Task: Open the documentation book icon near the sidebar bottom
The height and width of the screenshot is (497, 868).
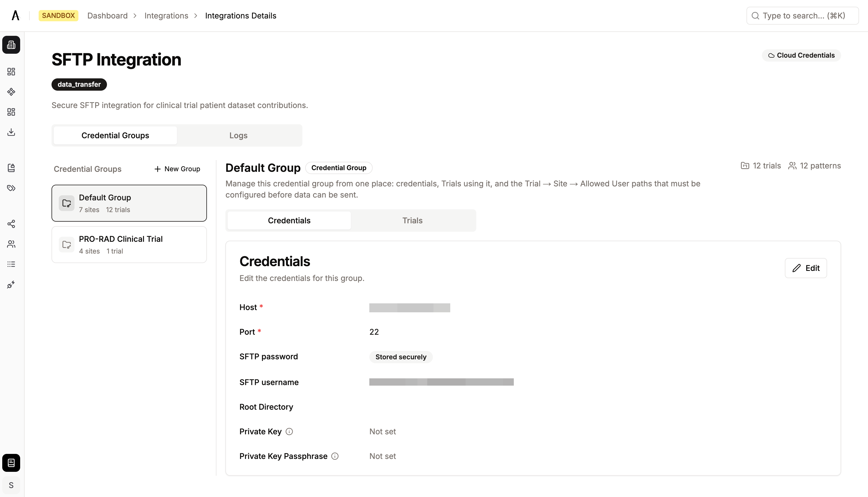Action: (11, 463)
